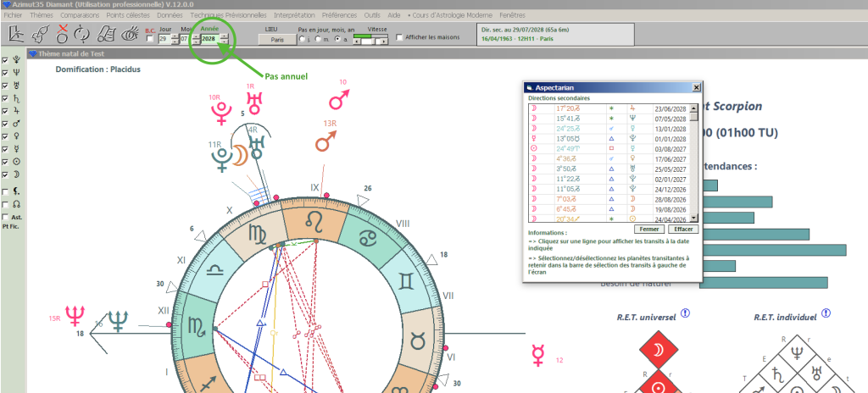
Task: Select the 'm.' monthly step radio button
Action: click(x=319, y=39)
